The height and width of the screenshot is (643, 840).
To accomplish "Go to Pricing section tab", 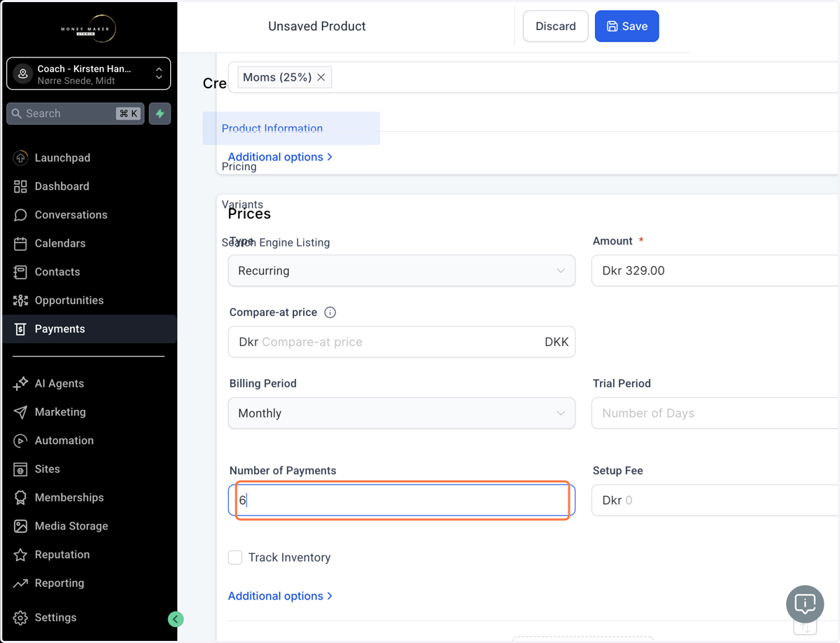I will [239, 167].
